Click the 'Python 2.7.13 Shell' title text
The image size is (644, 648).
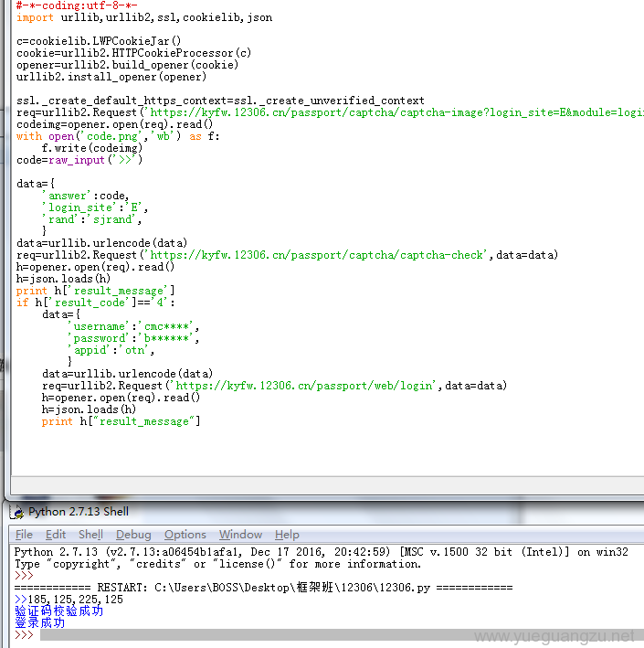[x=79, y=512]
